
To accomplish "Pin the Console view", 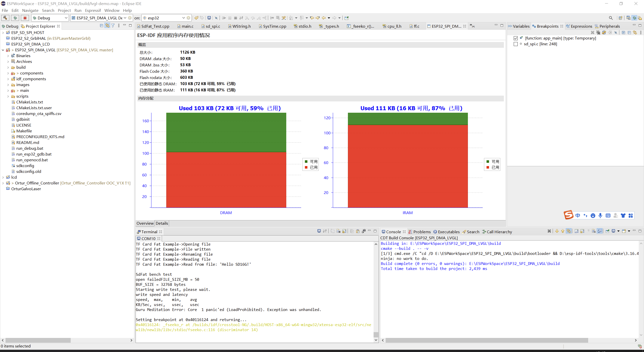I will [607, 231].
